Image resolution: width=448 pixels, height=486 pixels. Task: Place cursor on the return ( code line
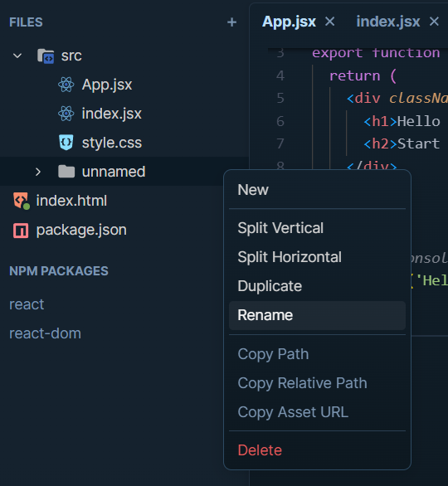point(363,75)
